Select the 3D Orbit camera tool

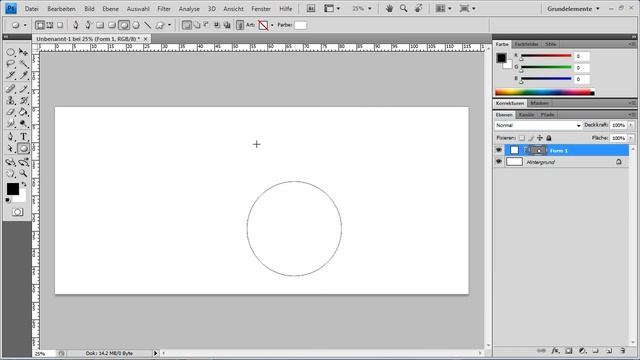(x=23, y=162)
